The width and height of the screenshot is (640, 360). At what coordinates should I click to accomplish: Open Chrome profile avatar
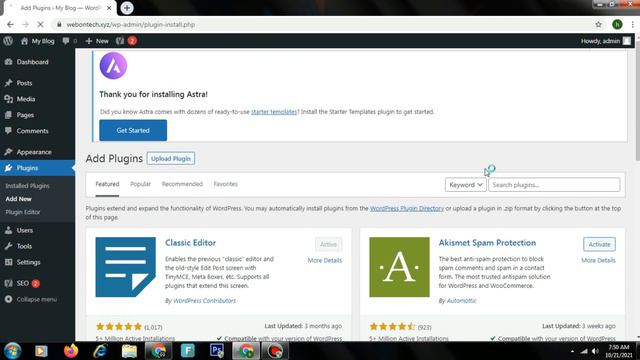click(617, 24)
